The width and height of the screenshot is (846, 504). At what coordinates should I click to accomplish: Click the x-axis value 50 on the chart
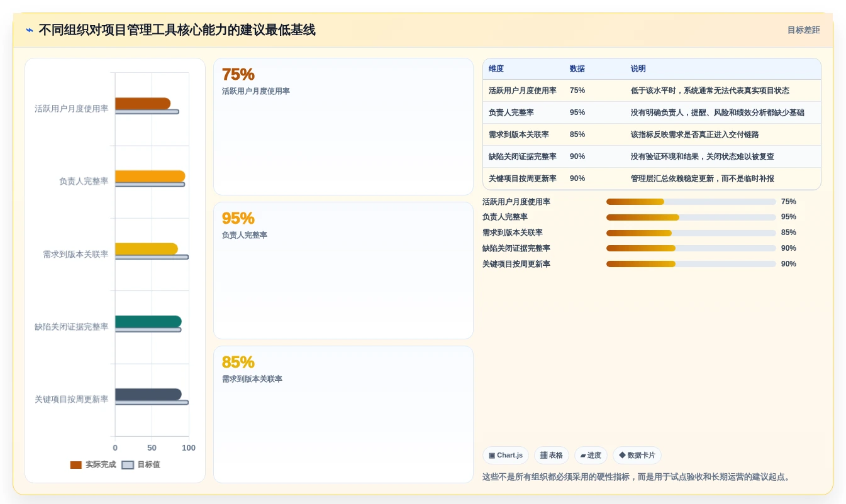click(x=152, y=448)
